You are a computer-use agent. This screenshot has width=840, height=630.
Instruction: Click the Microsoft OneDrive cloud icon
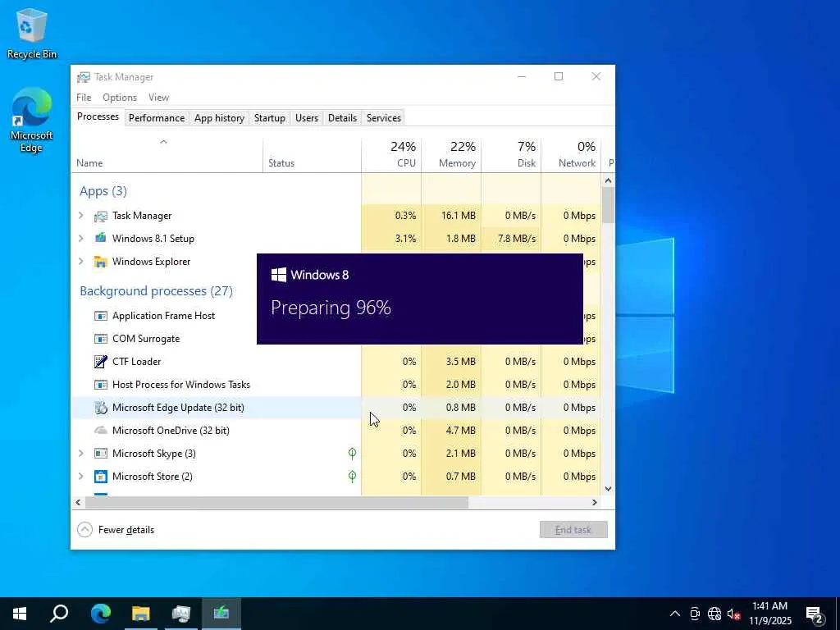[x=101, y=430]
